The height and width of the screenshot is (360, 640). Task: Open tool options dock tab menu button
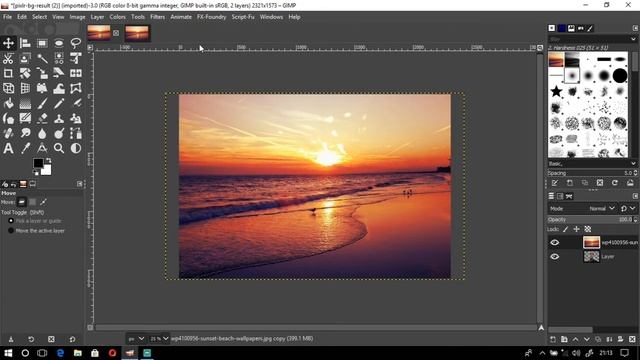(80, 184)
